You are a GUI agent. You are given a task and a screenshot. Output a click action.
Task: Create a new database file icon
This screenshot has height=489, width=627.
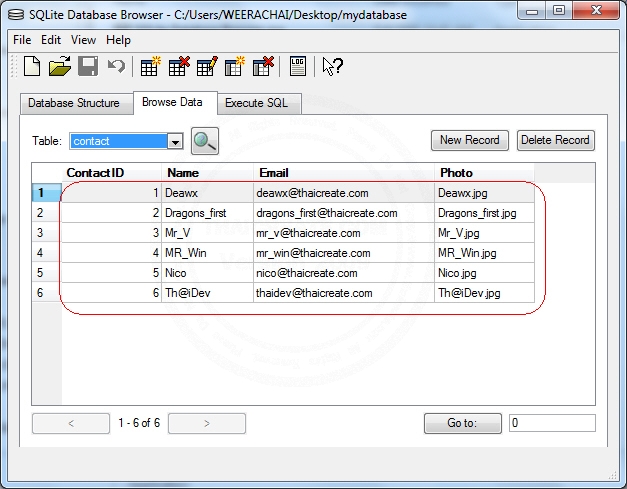click(32, 66)
